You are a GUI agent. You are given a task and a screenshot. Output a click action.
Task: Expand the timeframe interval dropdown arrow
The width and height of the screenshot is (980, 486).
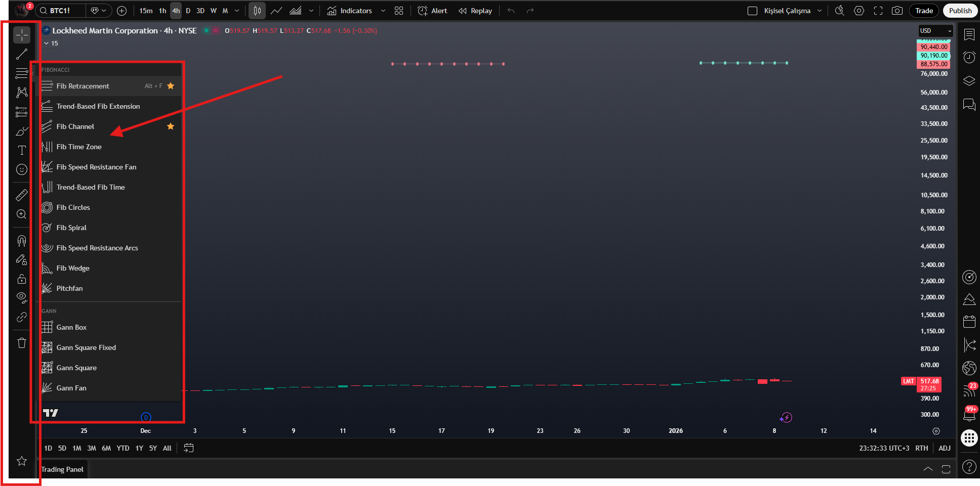pyautogui.click(x=237, y=11)
